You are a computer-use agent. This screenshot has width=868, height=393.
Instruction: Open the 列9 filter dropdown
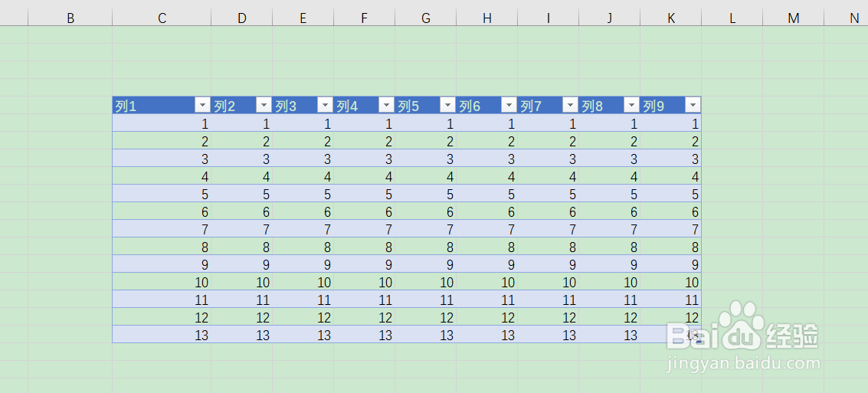click(693, 105)
